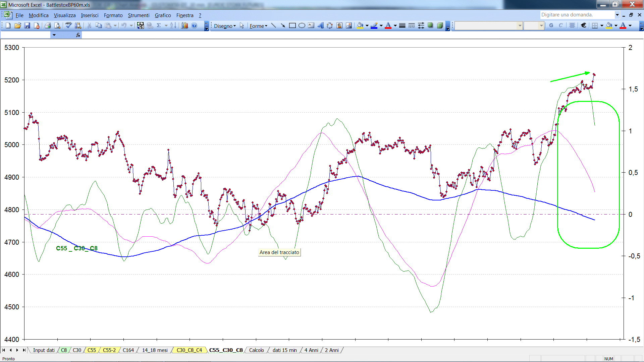The height and width of the screenshot is (362, 644).
Task: Click the Name Box field
Action: (25, 35)
